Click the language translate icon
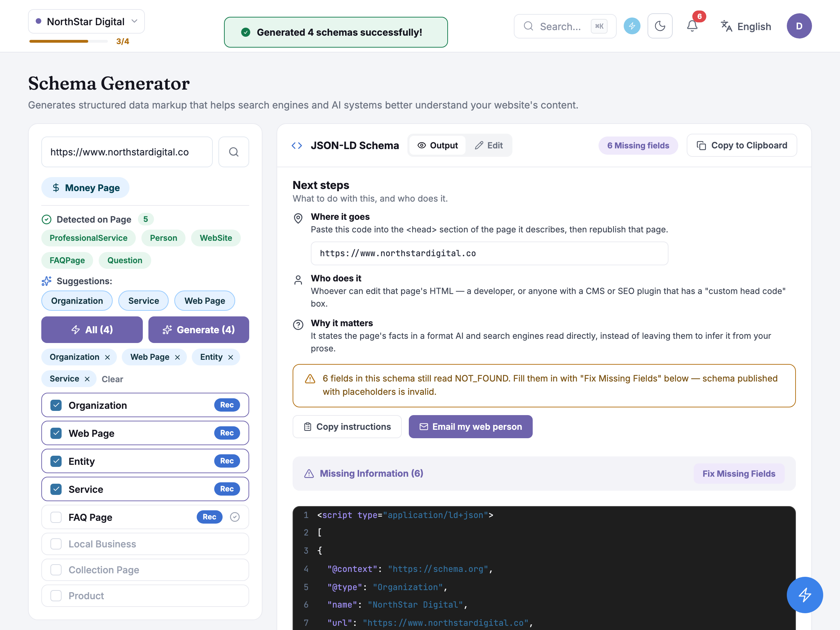The width and height of the screenshot is (840, 630). tap(726, 26)
